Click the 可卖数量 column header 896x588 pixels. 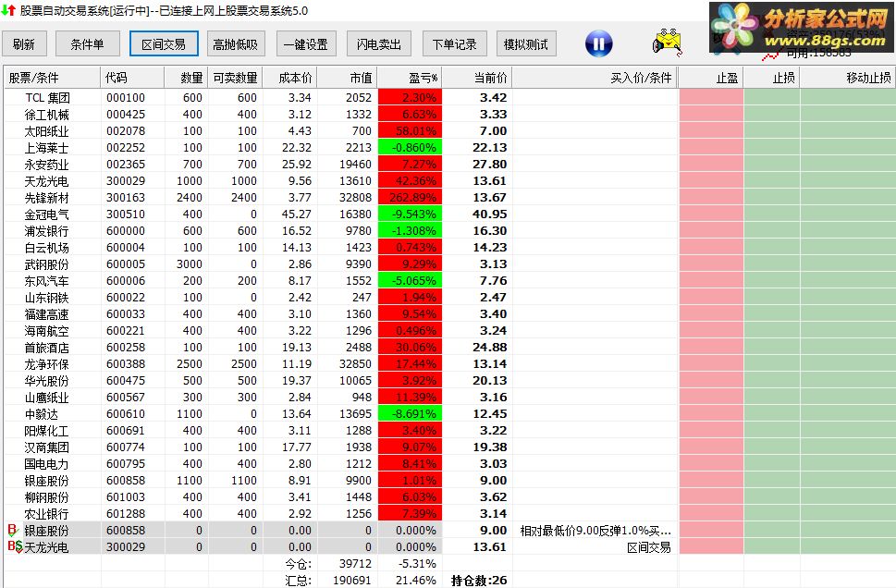pos(235,78)
